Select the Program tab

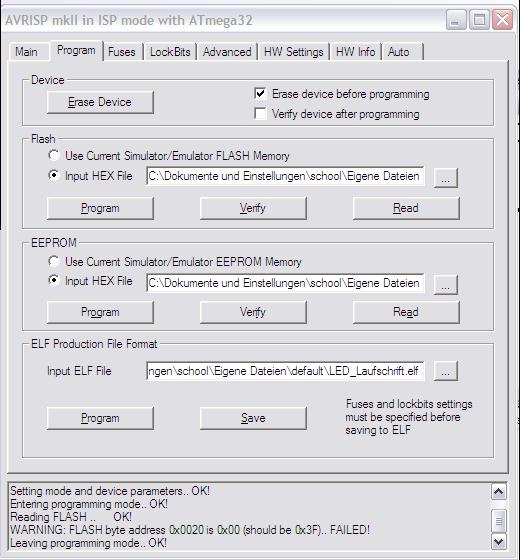76,50
